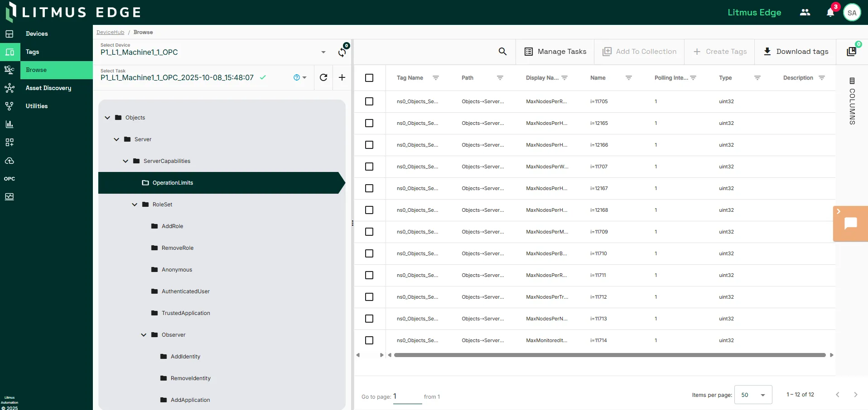Open the cloud integration sidebar icon
The height and width of the screenshot is (410, 868).
point(10,161)
